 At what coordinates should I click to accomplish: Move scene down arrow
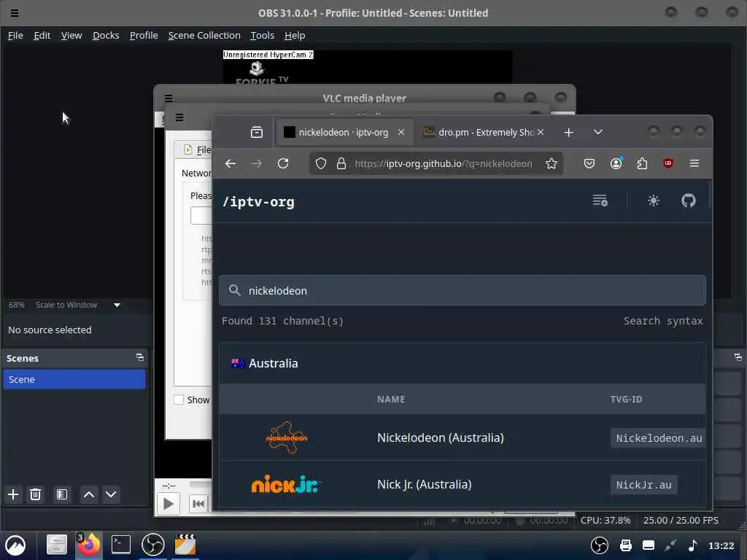[x=111, y=494]
